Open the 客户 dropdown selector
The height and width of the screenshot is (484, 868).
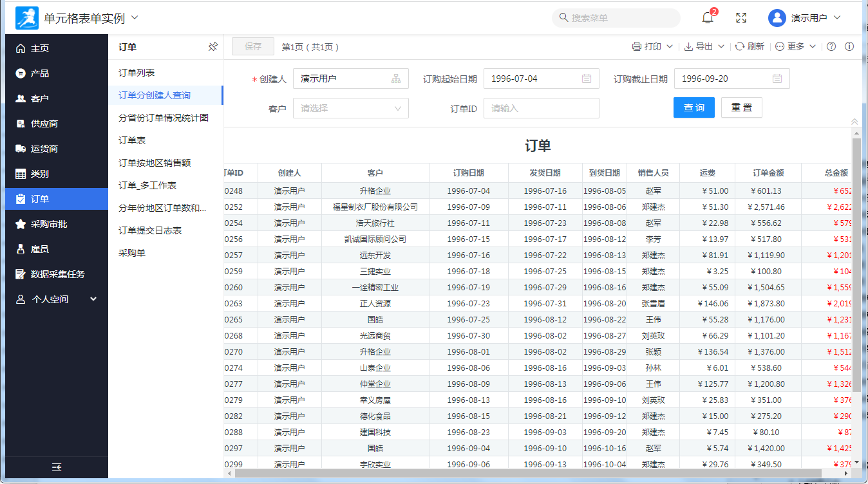coord(351,108)
